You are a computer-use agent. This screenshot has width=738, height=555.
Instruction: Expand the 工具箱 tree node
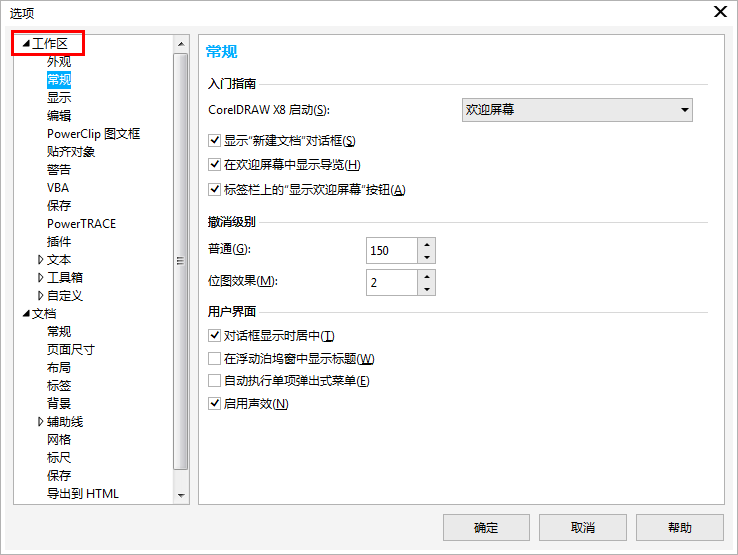40,278
